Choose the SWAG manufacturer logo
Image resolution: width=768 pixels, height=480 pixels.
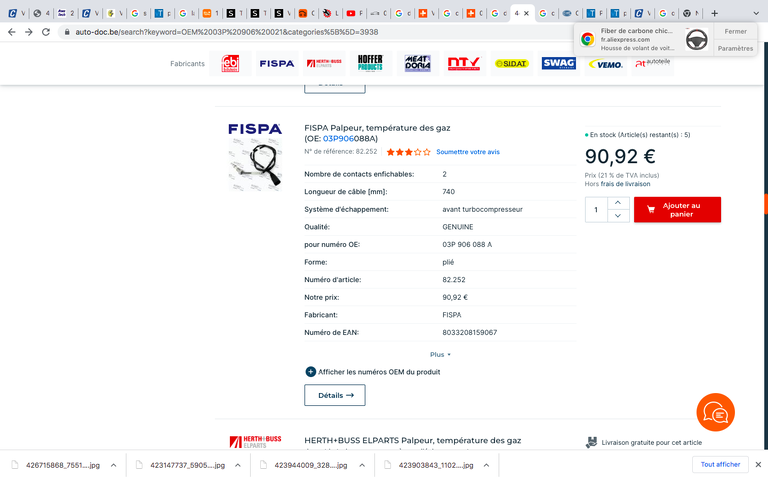(559, 64)
